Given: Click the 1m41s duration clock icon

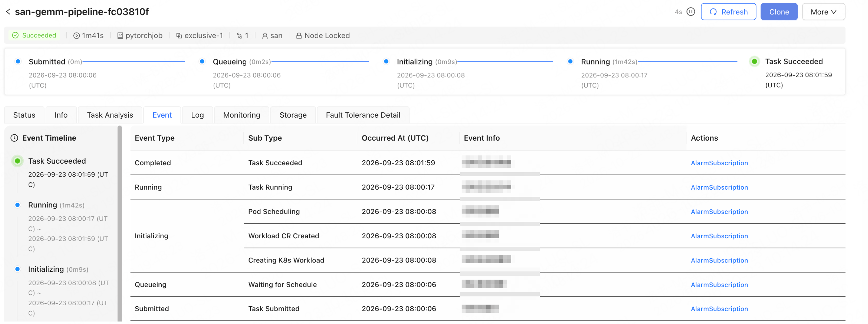Looking at the screenshot, I should 77,36.
